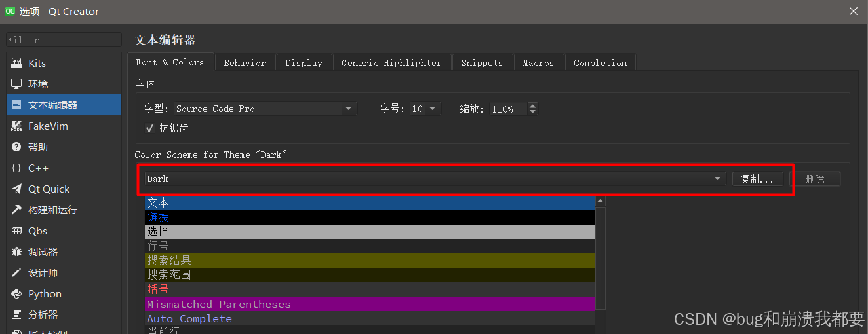The width and height of the screenshot is (868, 334).
Task: Click the 复制... copy scheme button
Action: pos(757,179)
